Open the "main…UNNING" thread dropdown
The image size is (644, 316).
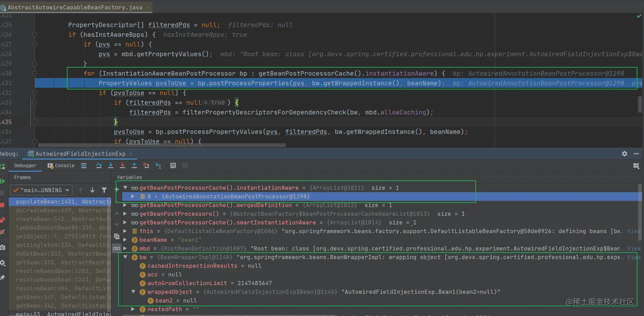click(x=41, y=190)
